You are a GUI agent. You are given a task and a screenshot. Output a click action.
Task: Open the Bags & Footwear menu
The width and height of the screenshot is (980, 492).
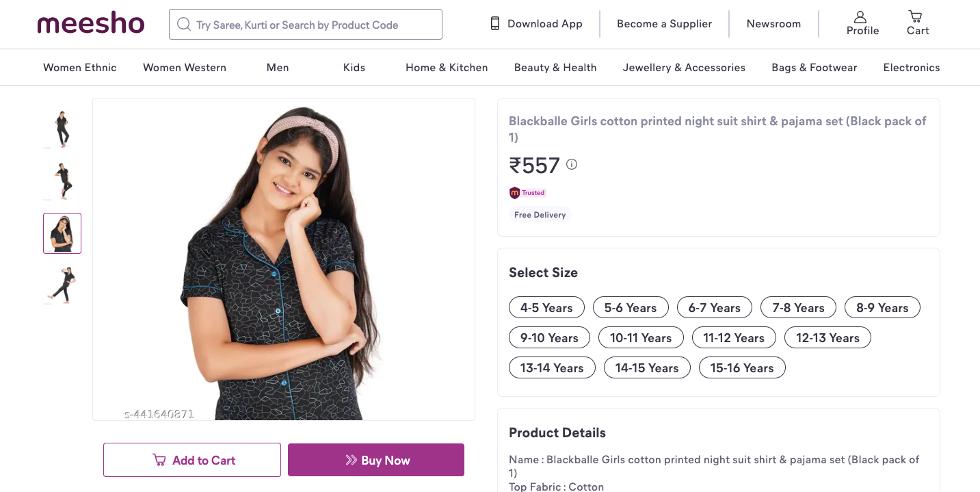815,68
